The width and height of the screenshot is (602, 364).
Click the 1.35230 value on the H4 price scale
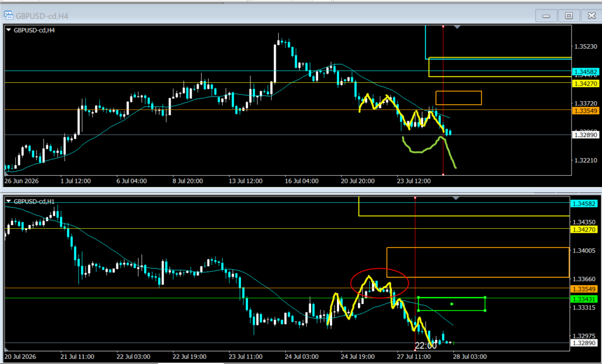[586, 46]
